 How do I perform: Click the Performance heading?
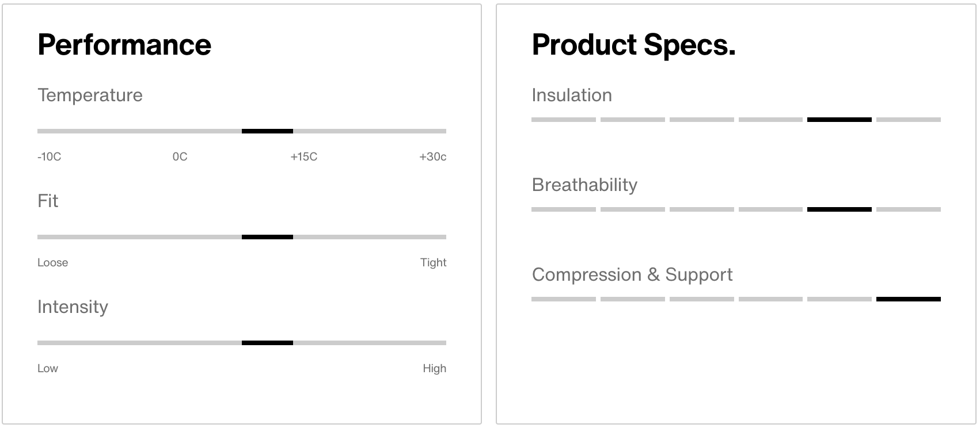point(124,45)
